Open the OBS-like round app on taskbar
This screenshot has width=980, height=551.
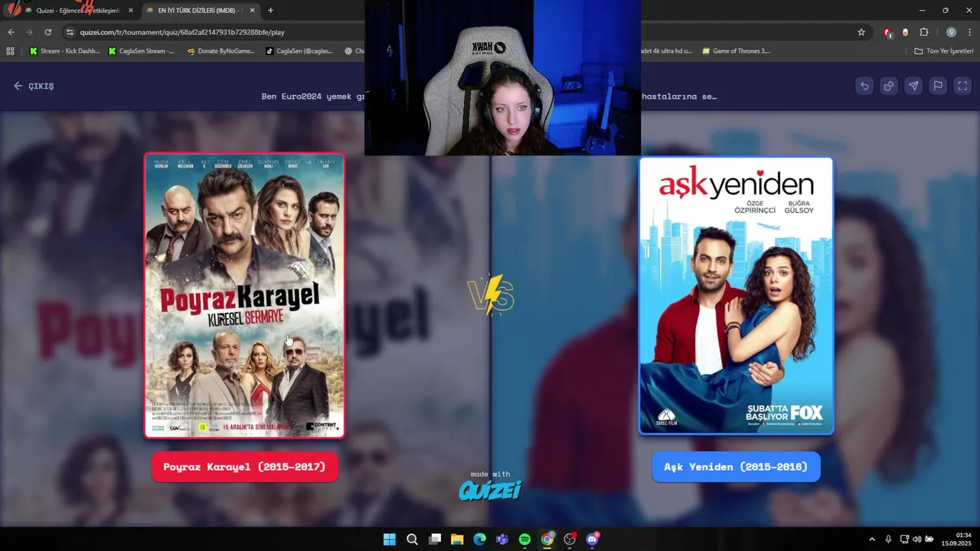click(x=570, y=540)
